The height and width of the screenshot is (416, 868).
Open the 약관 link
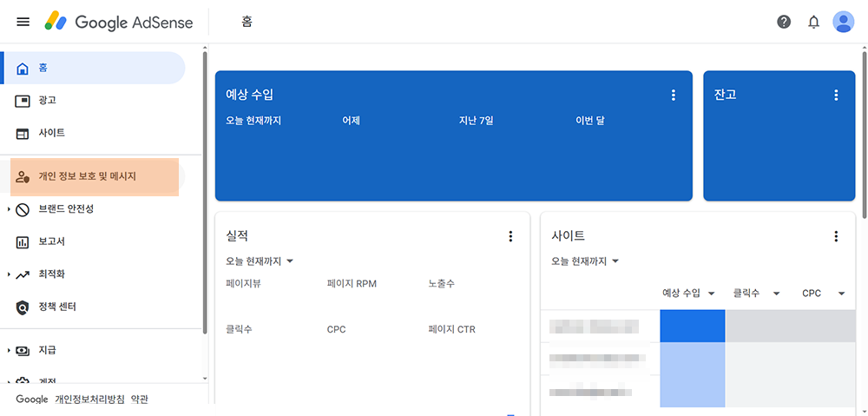(140, 399)
